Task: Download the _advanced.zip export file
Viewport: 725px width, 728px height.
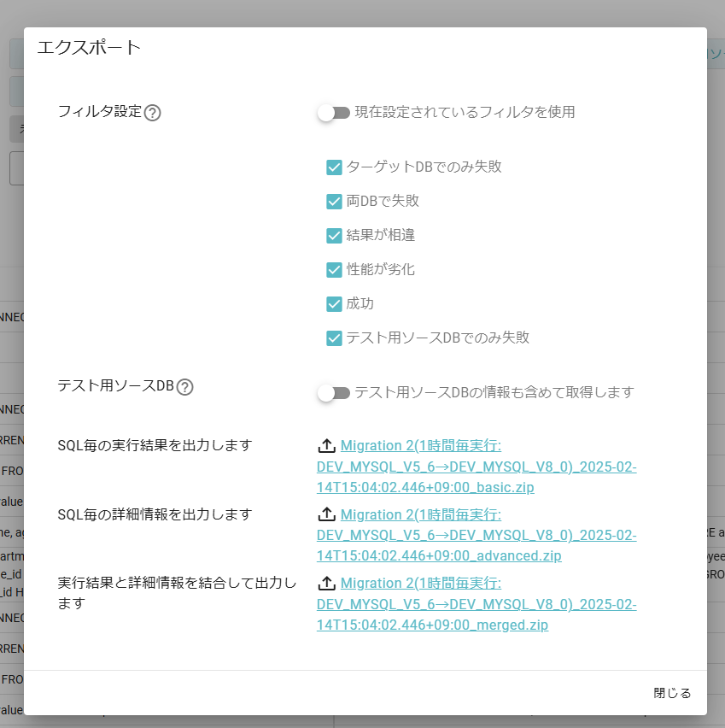Action: point(477,536)
